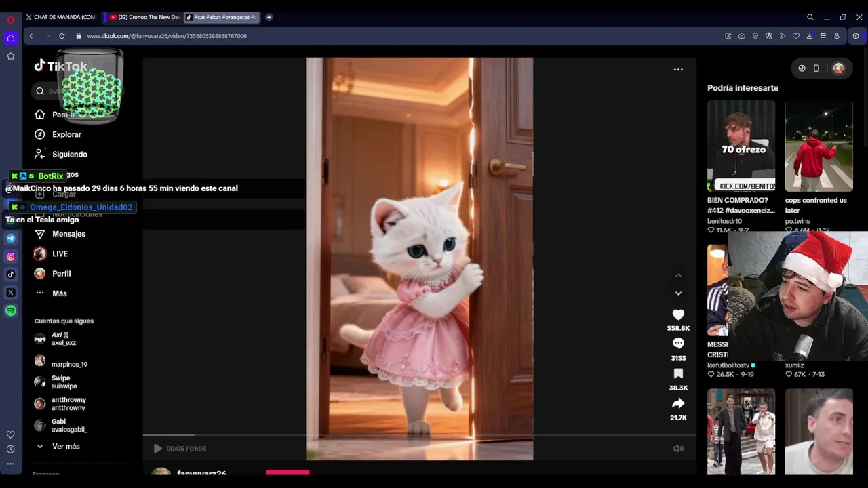Go back to previous page
Viewport: 868px width, 488px height.
(x=31, y=36)
